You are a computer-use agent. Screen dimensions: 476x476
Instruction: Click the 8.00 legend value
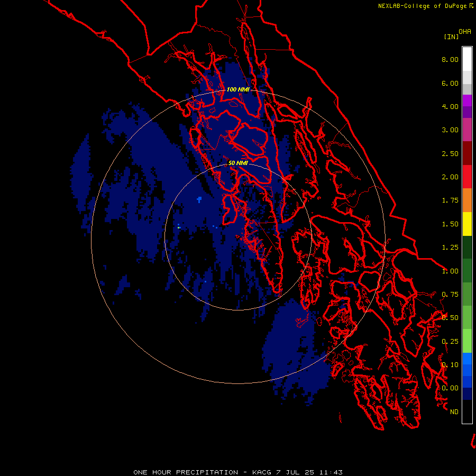[x=450, y=59]
